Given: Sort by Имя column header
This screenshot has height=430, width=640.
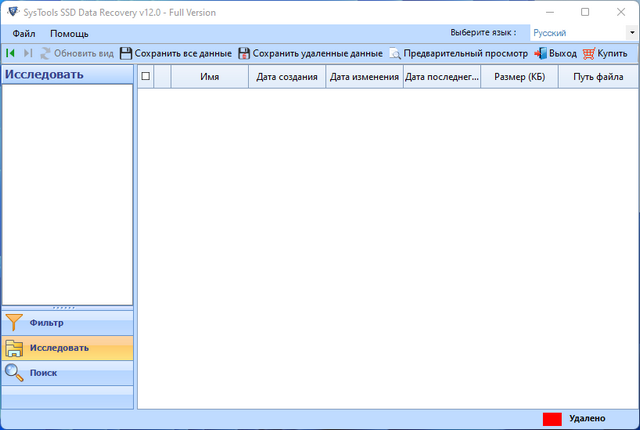Looking at the screenshot, I should [210, 76].
